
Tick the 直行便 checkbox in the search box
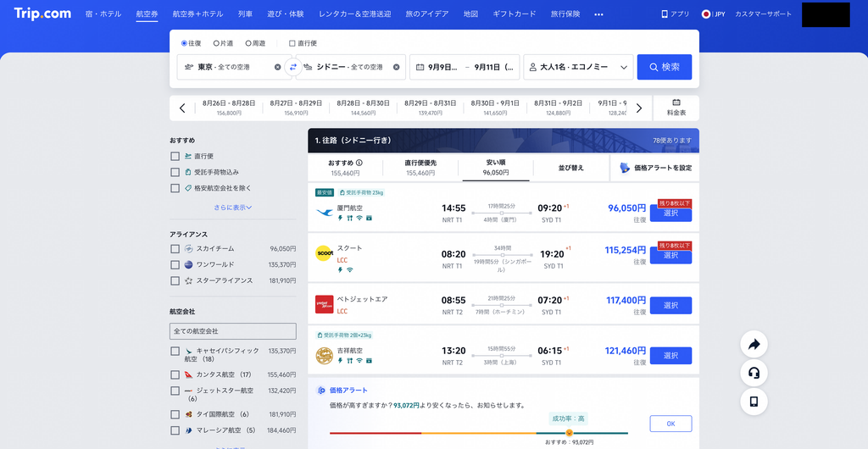click(292, 43)
